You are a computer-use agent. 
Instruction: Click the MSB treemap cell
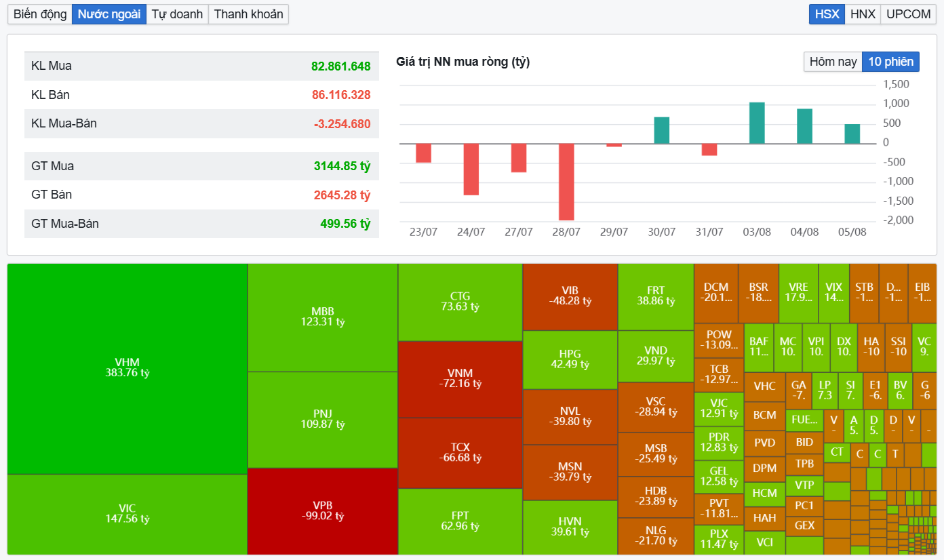[x=656, y=454]
